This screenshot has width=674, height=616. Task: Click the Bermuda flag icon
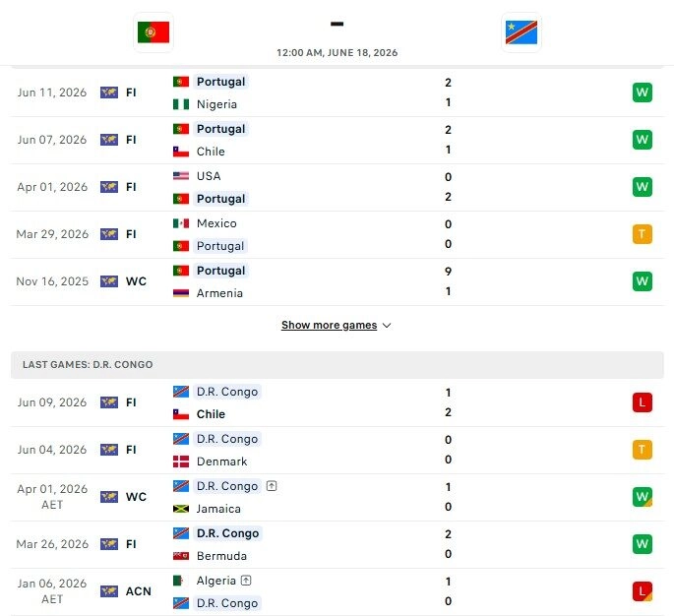pyautogui.click(x=181, y=556)
